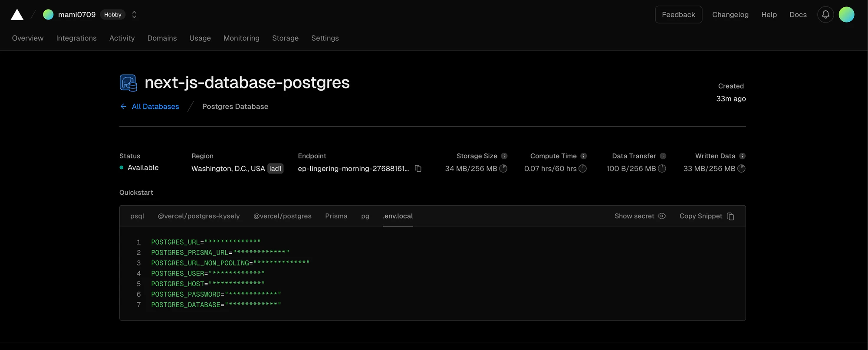Open the Activity page
This screenshot has width=868, height=350.
(122, 38)
